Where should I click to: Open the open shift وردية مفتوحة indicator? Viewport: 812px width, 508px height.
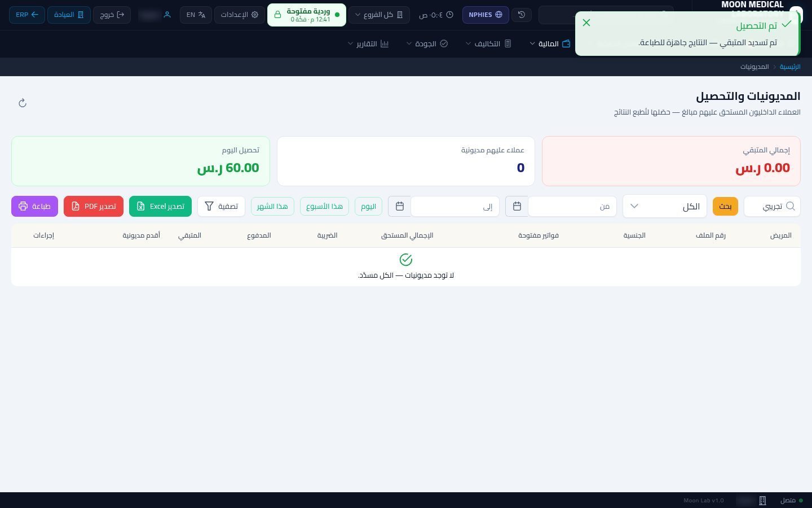click(x=307, y=15)
